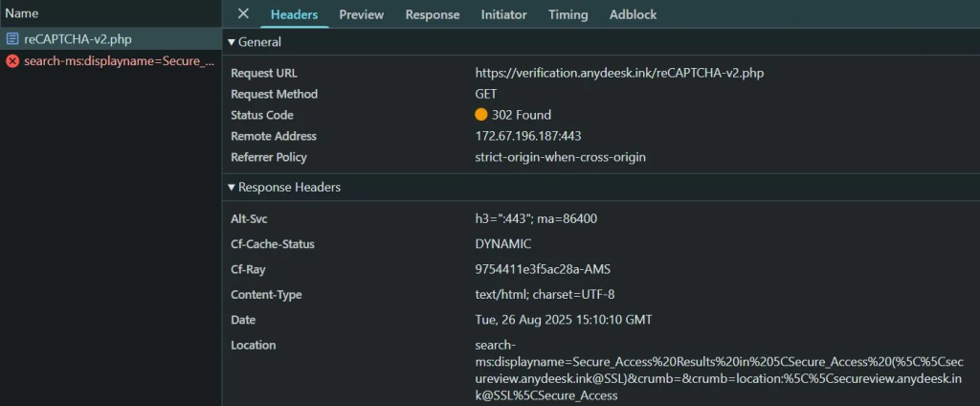The width and height of the screenshot is (980, 406).
Task: Close the request details panel
Action: click(243, 14)
